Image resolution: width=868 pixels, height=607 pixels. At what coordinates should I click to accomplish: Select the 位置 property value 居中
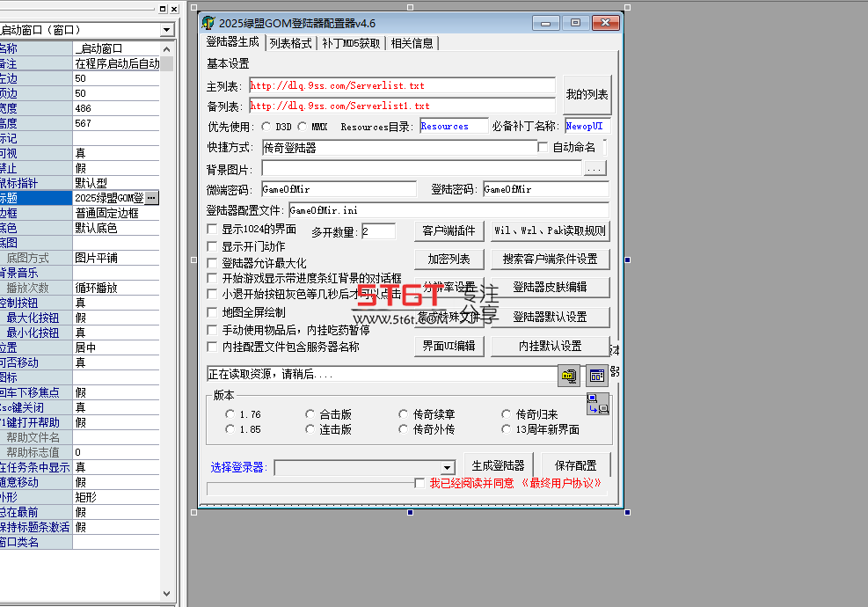tap(116, 347)
